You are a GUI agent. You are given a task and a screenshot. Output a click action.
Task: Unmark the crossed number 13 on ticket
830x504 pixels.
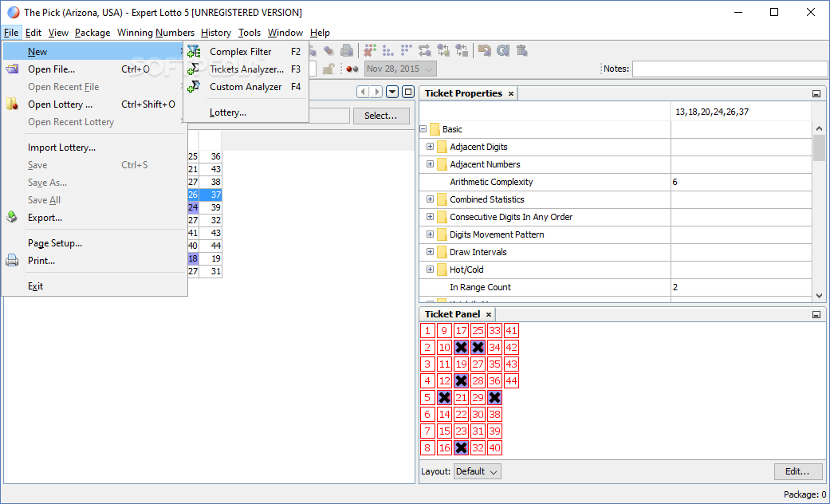click(x=444, y=398)
